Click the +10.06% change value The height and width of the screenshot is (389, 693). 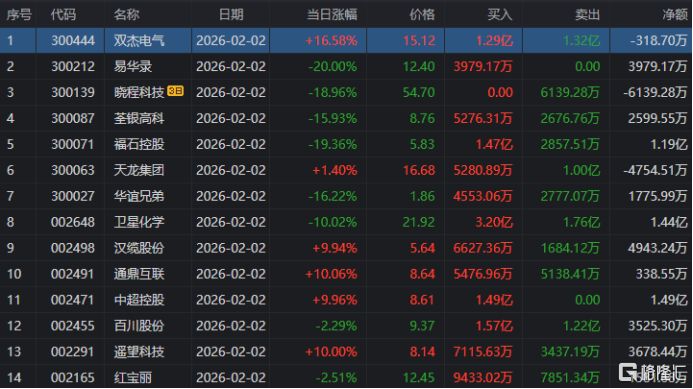click(x=331, y=274)
